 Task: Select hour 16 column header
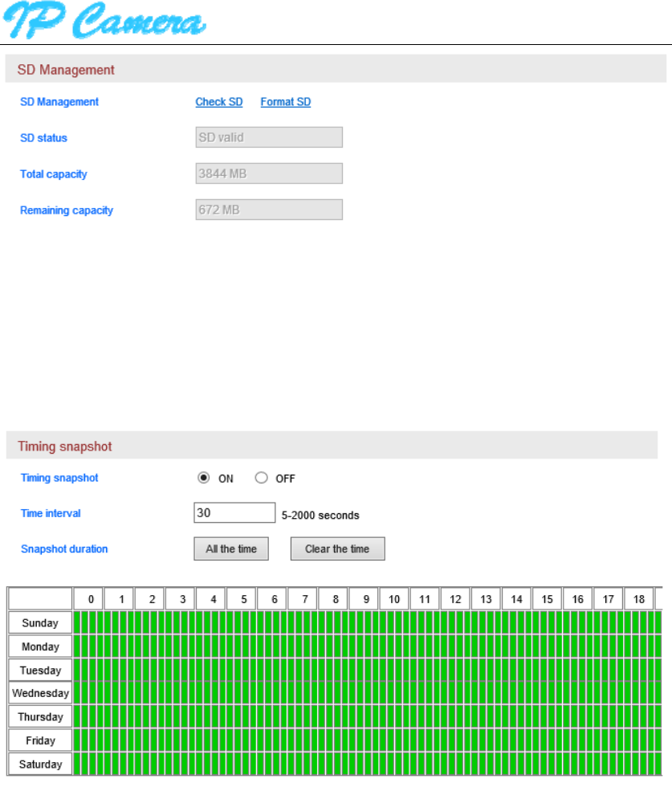pyautogui.click(x=578, y=599)
